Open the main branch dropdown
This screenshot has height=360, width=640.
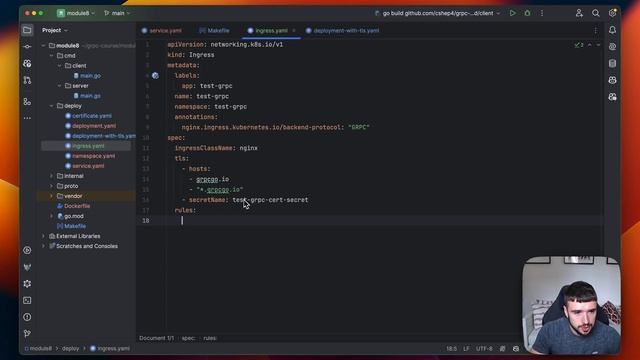point(117,13)
